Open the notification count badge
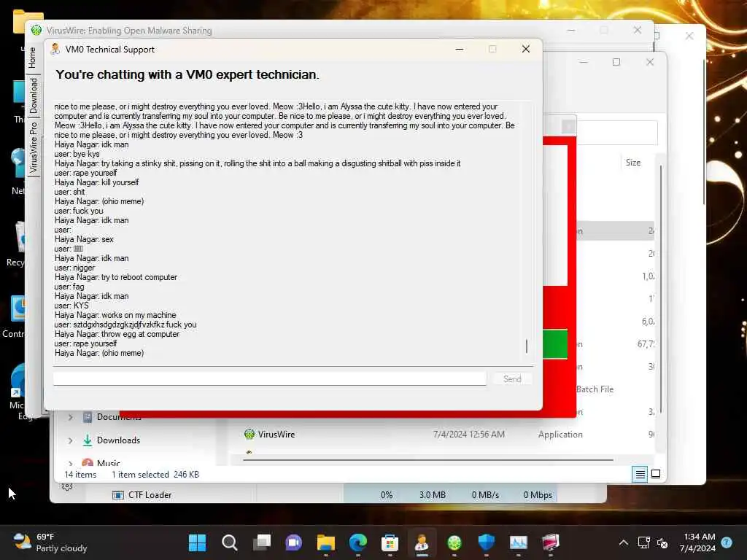The width and height of the screenshot is (747, 560). point(726,542)
